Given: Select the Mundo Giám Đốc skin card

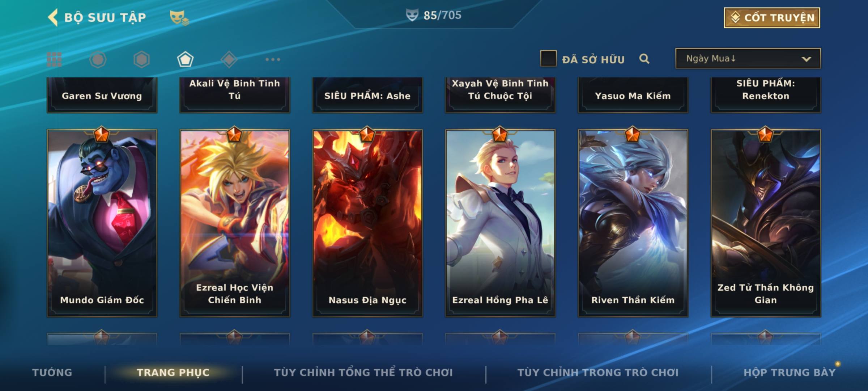Looking at the screenshot, I should (102, 223).
